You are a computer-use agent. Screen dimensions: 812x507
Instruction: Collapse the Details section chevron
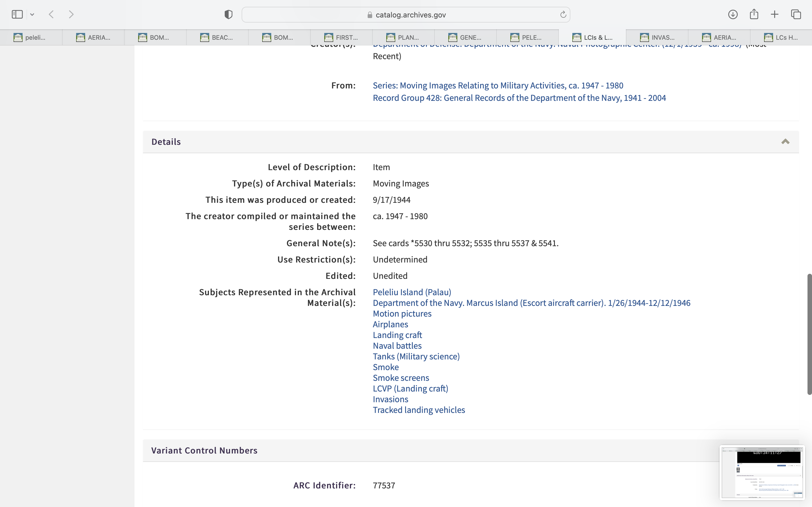pos(785,141)
